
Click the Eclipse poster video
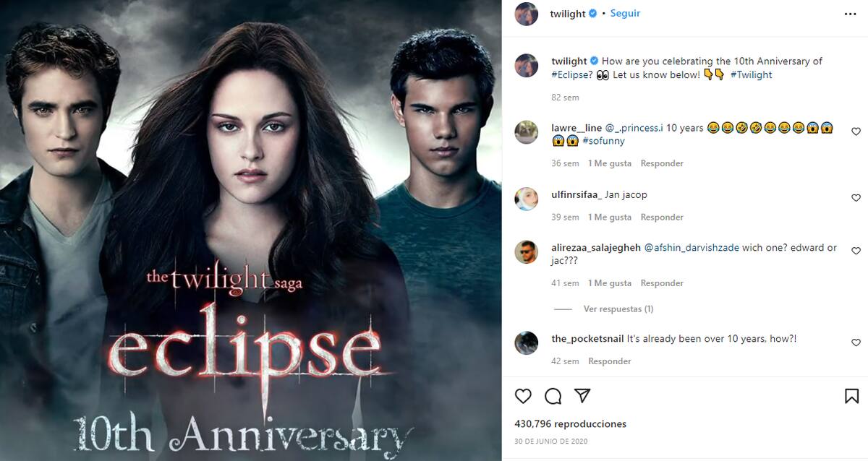point(251,231)
